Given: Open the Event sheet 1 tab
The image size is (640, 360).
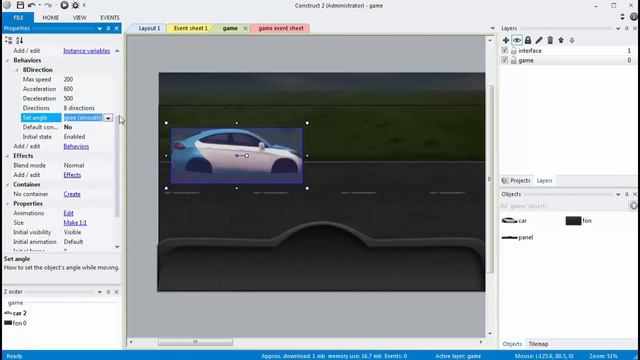Looking at the screenshot, I should (x=191, y=28).
